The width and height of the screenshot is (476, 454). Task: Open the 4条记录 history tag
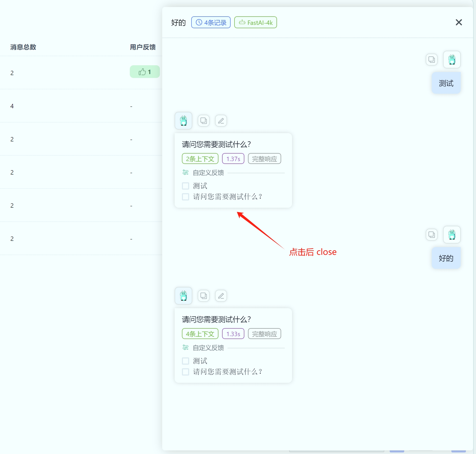coord(211,23)
